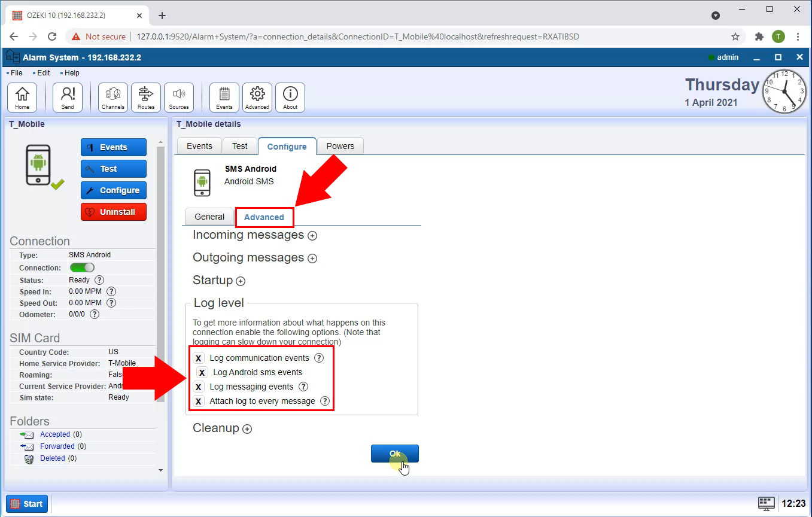
Task: Click the help icon beside Speed Out
Action: (x=111, y=303)
